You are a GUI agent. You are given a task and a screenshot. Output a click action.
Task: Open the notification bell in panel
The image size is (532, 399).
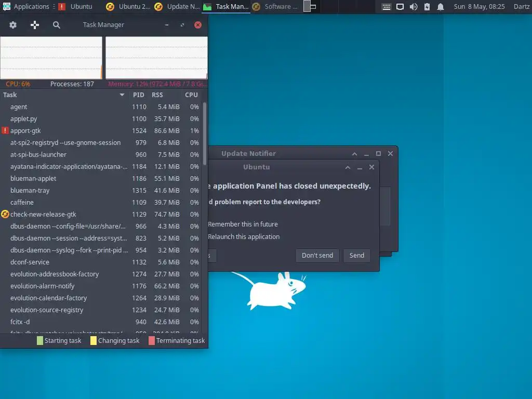point(441,7)
